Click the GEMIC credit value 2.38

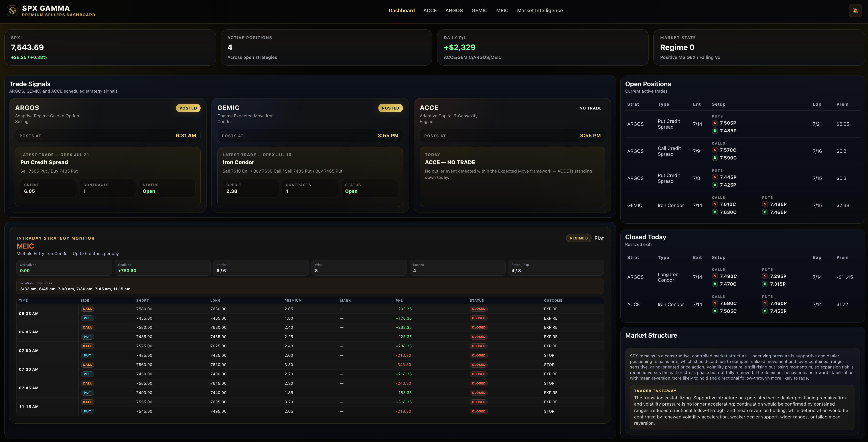231,191
